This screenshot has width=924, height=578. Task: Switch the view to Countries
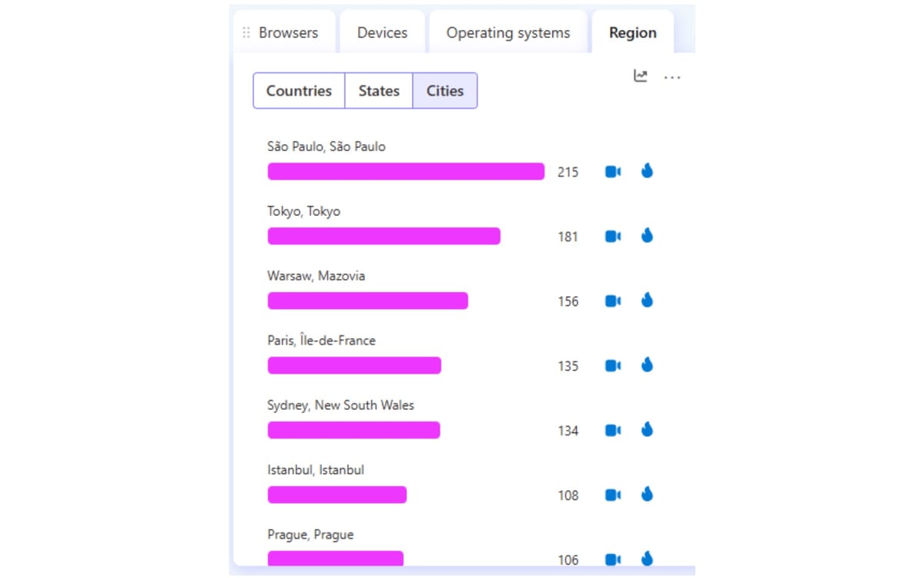pos(299,90)
